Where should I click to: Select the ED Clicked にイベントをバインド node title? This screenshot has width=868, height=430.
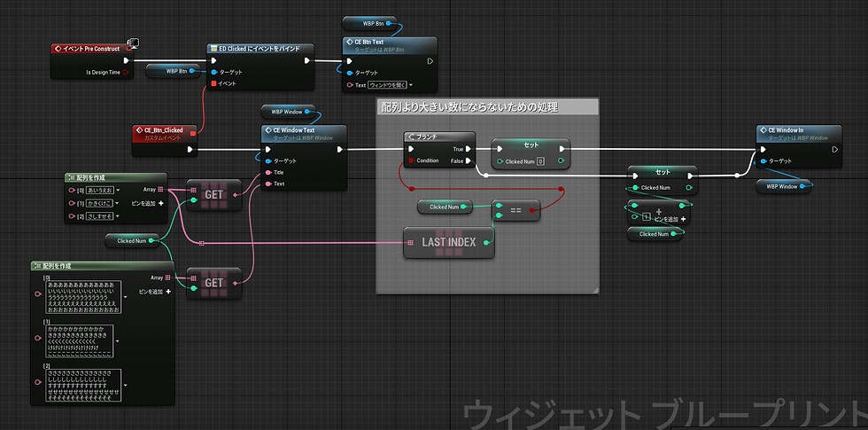(x=260, y=49)
